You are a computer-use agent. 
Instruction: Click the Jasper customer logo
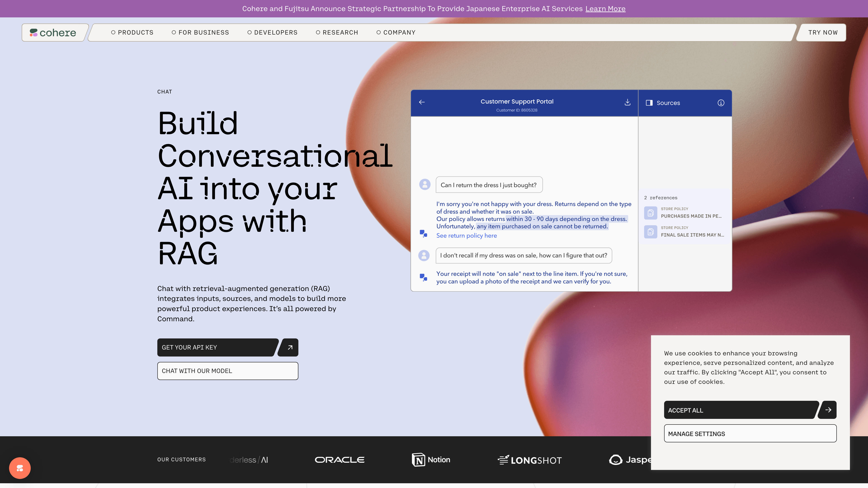[630, 460]
